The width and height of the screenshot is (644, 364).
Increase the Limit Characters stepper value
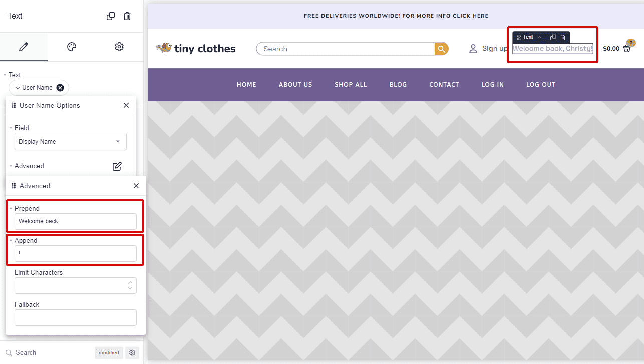[130, 282]
